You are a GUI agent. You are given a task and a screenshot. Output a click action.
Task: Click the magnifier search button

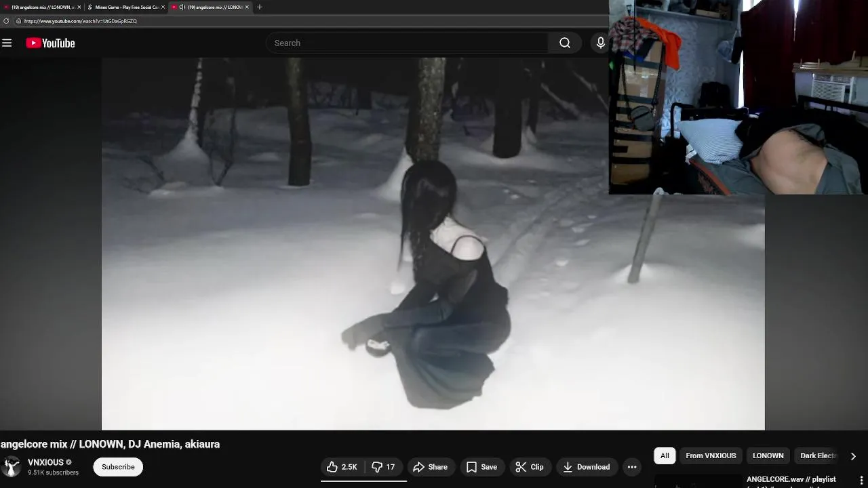coord(565,43)
